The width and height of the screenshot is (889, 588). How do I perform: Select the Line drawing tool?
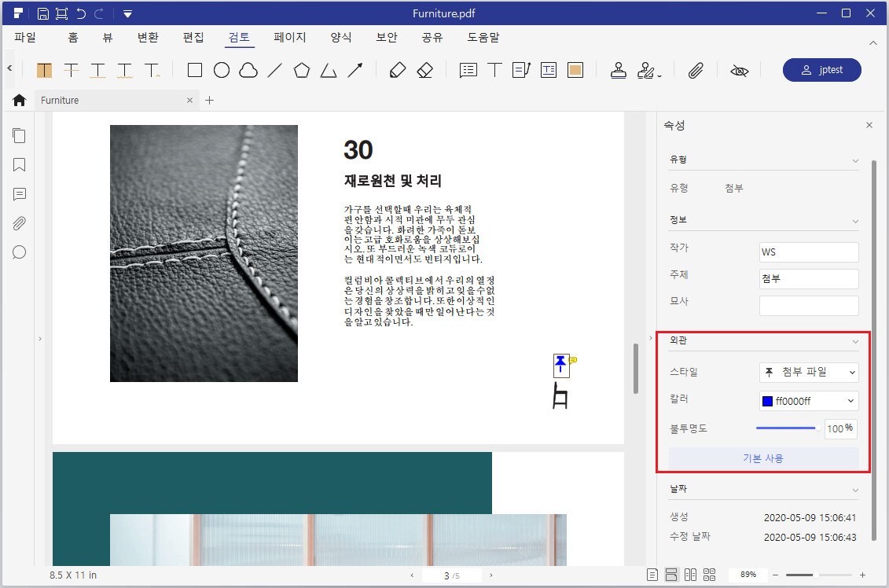275,70
